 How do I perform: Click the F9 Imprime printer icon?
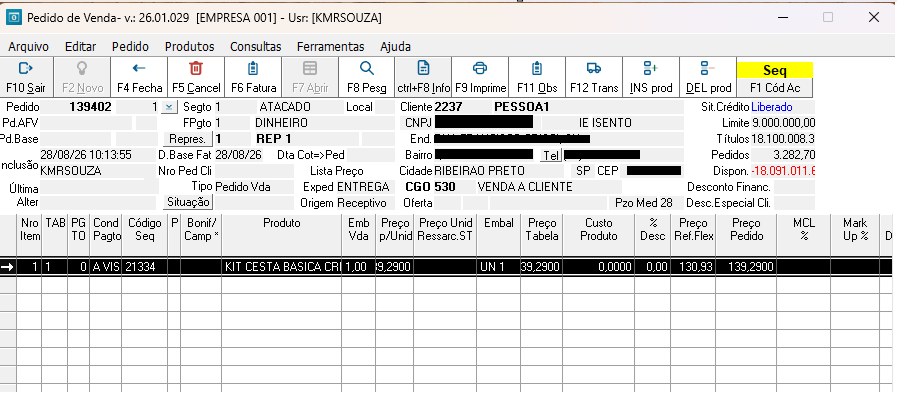480,69
